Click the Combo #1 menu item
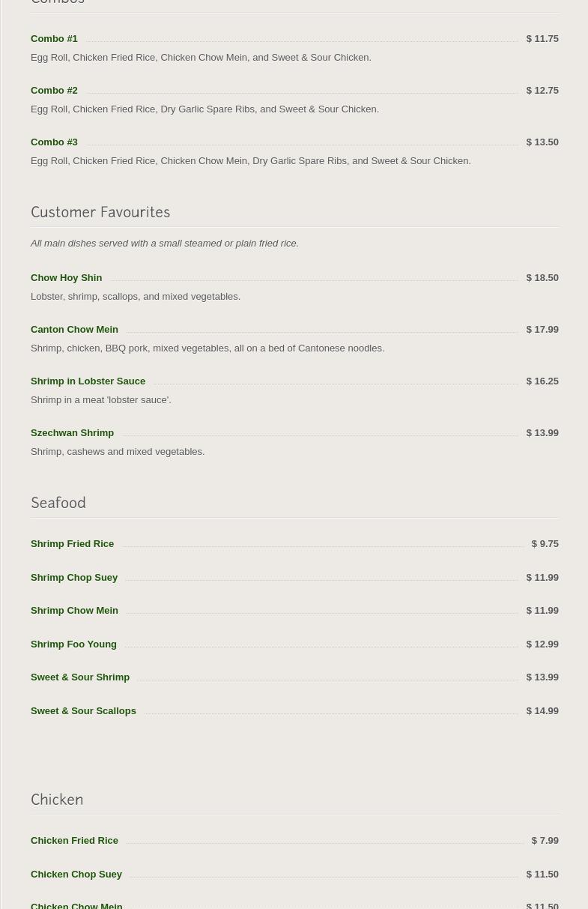The width and height of the screenshot is (588, 909). (x=54, y=39)
